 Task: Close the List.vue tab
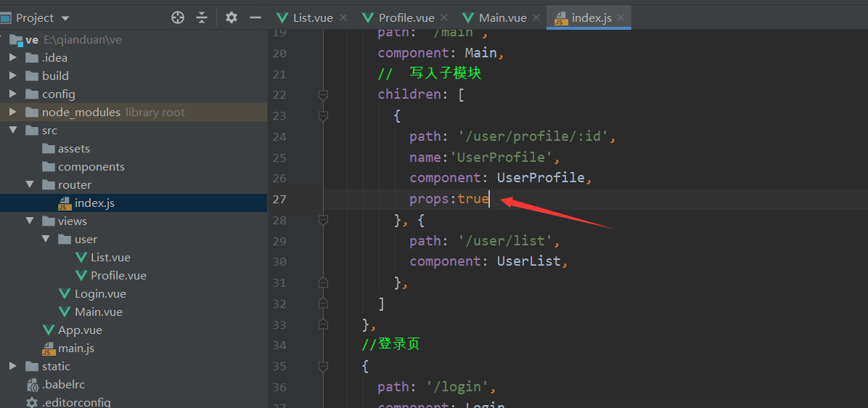click(x=343, y=17)
